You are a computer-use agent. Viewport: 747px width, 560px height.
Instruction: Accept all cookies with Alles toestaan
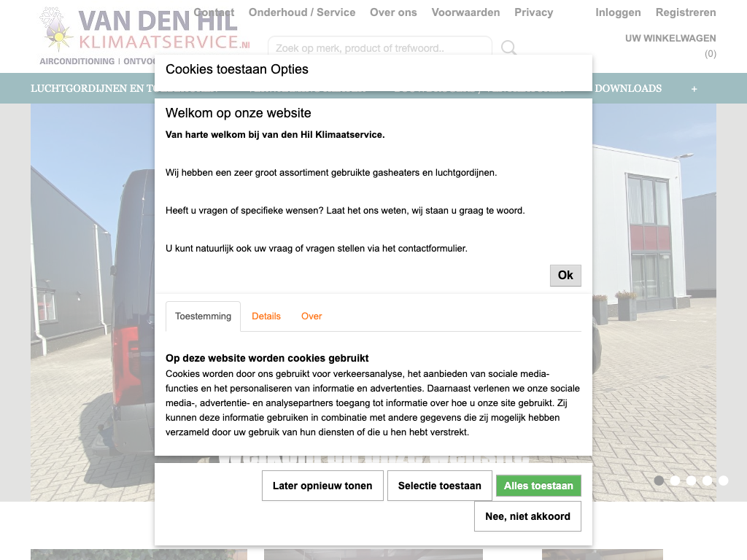pyautogui.click(x=538, y=486)
